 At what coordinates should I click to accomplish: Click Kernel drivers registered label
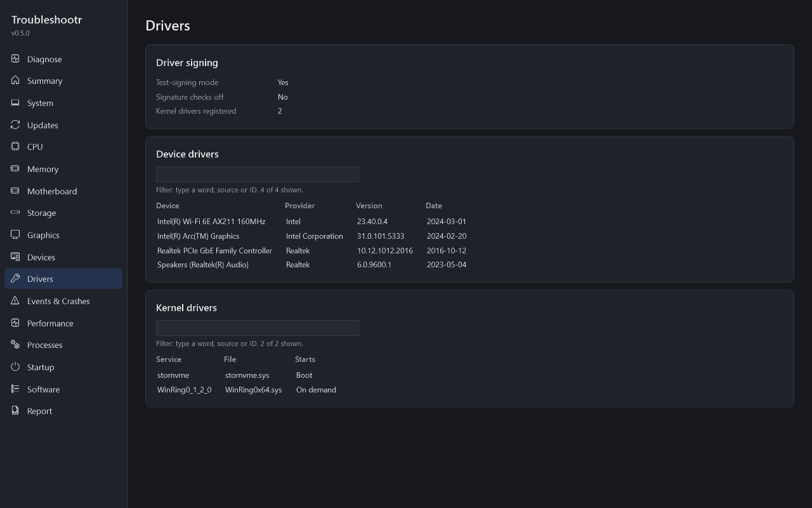click(196, 111)
